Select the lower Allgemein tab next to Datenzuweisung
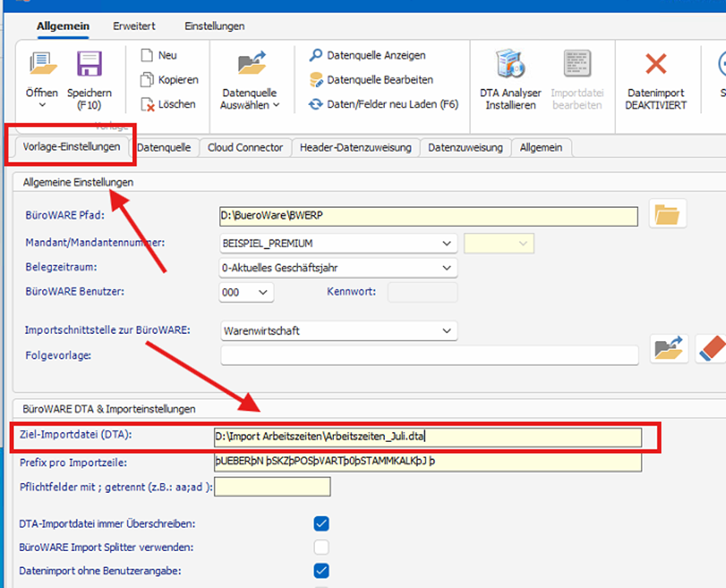The width and height of the screenshot is (726, 588). click(x=541, y=147)
